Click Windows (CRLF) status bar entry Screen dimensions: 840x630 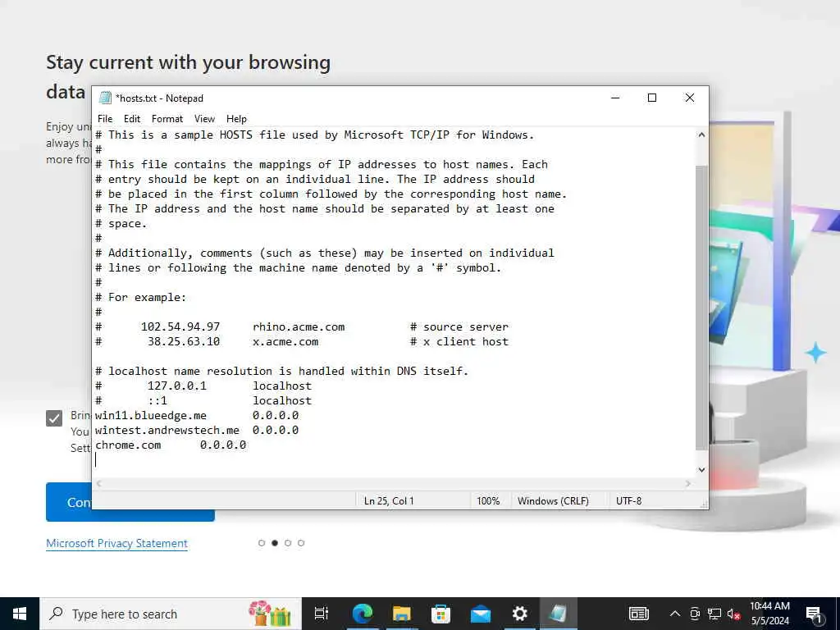(553, 501)
